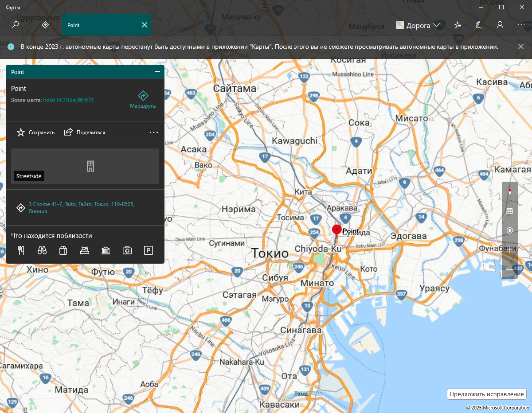Activate the Windows Ink drawing pen tool

coord(479,25)
